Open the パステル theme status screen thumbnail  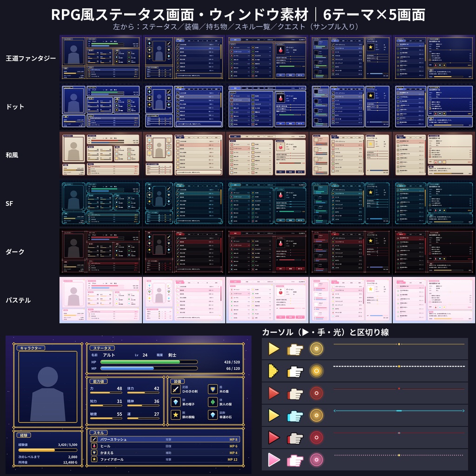[101, 300]
